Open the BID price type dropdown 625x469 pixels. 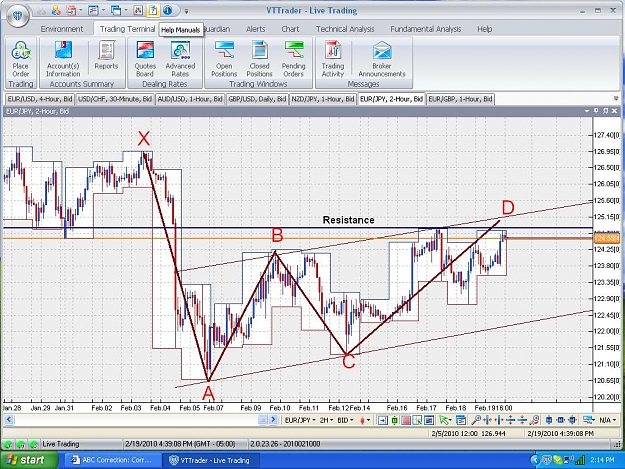click(345, 420)
